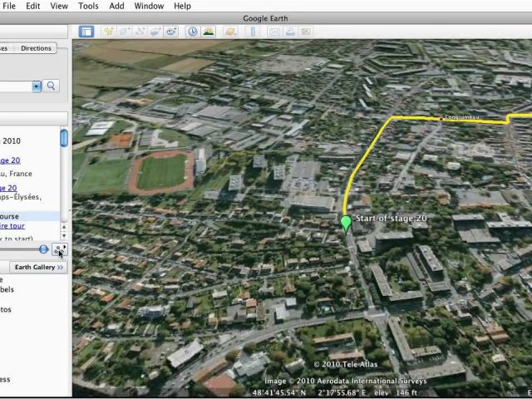Click the '2010' text in Places
532x399 pixels.
(x=12, y=140)
